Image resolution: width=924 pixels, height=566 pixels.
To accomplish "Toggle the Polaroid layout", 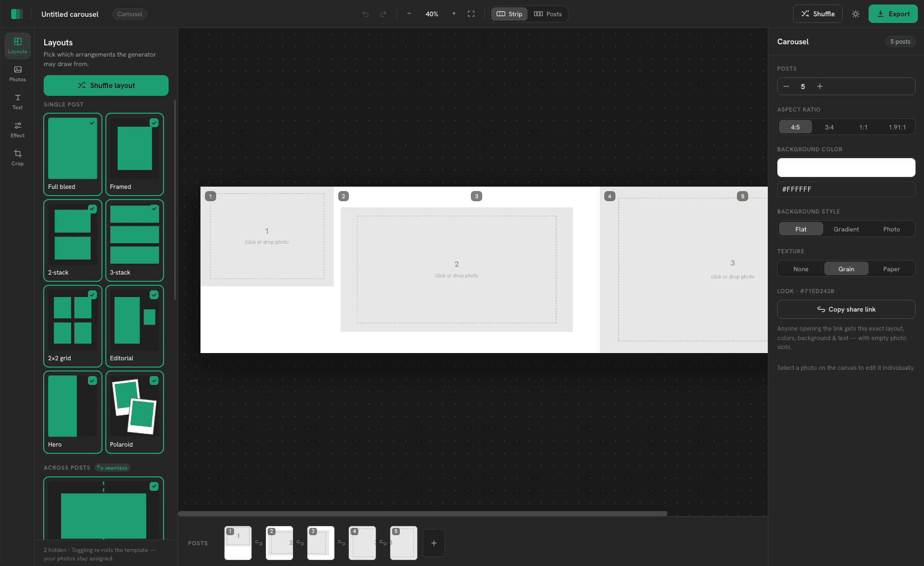I will point(134,412).
